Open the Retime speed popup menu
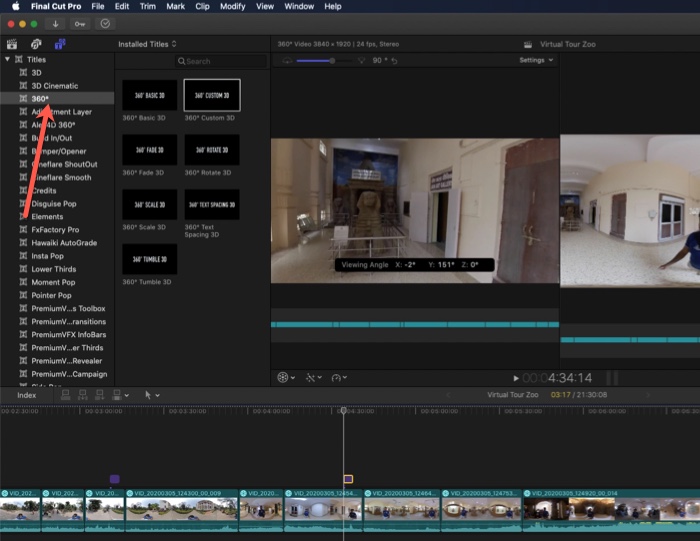 coord(339,378)
